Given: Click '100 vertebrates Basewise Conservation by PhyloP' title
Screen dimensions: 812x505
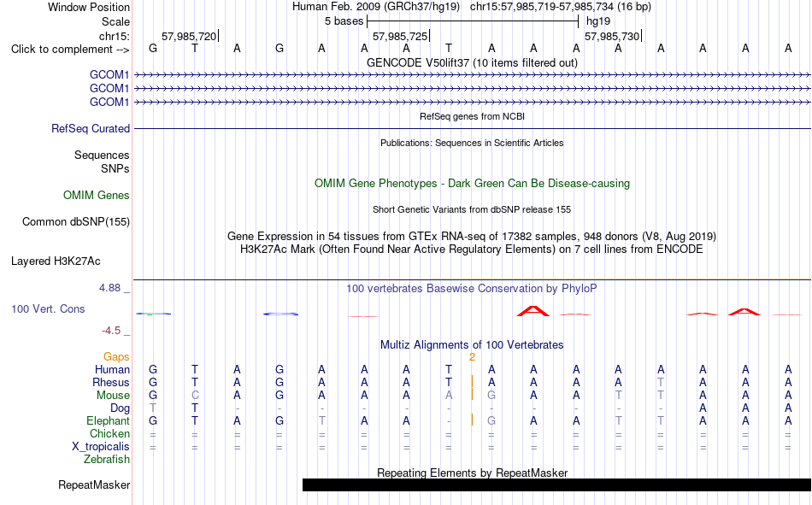Looking at the screenshot, I should (472, 289).
